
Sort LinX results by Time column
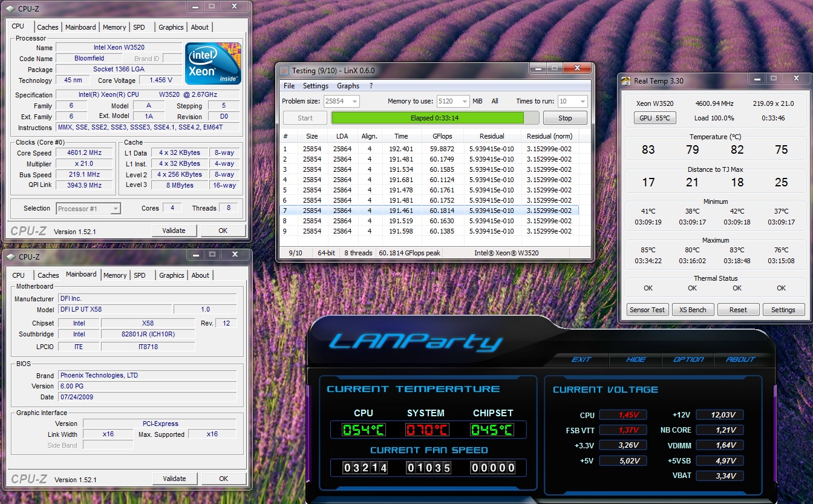tap(401, 137)
